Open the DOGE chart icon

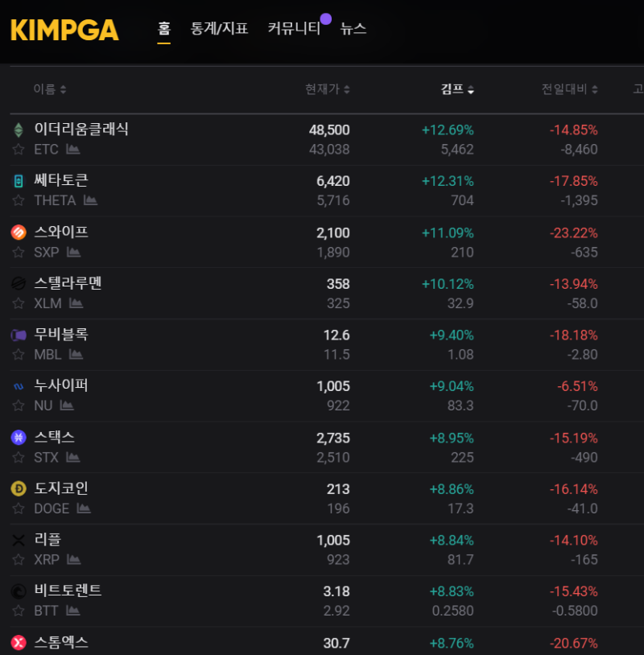pos(84,508)
